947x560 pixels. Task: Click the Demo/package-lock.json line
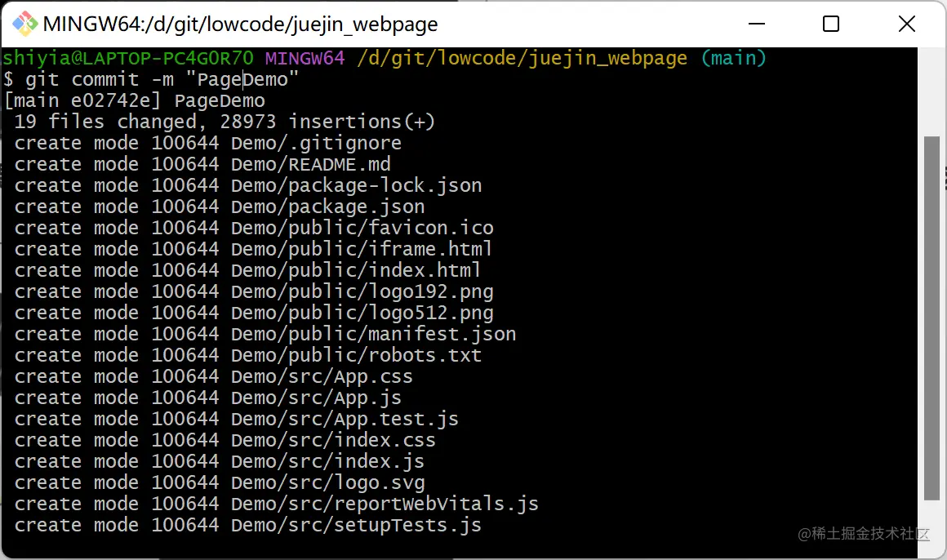click(x=248, y=185)
